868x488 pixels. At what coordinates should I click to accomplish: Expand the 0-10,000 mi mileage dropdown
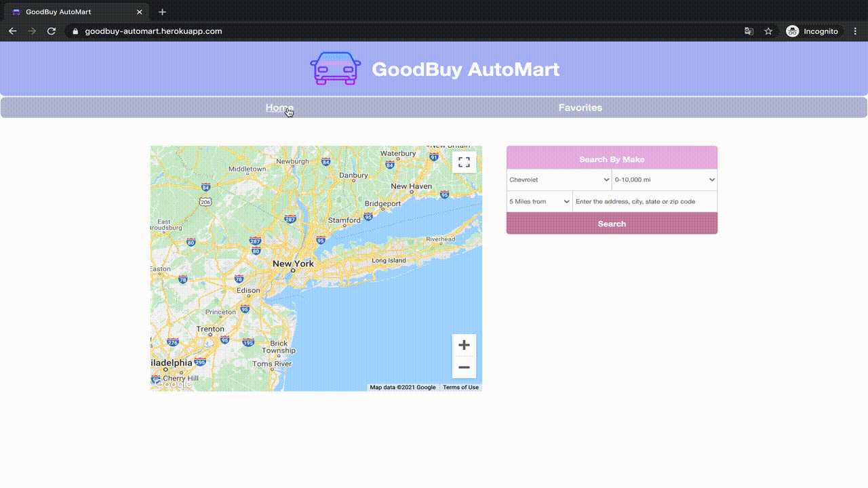[x=665, y=180]
